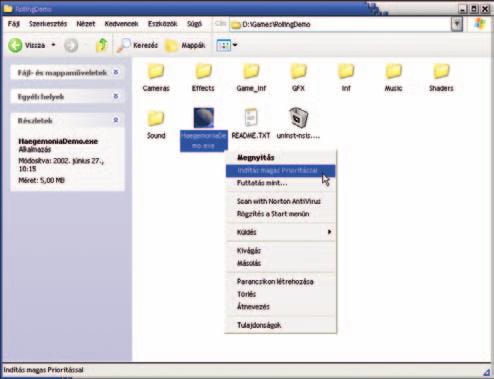Image resolution: width=494 pixels, height=379 pixels.
Task: Minimize the RollingDemo window
Action: coord(463,9)
